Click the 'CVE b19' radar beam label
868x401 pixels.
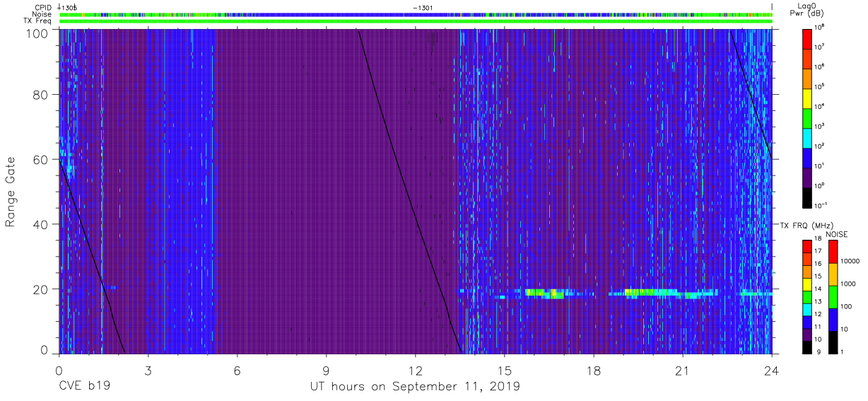[85, 386]
